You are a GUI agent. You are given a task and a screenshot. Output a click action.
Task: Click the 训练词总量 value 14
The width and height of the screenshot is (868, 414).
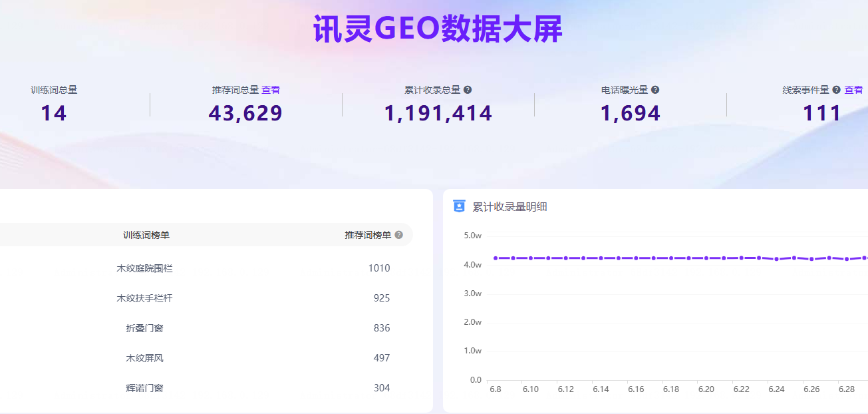tap(54, 113)
